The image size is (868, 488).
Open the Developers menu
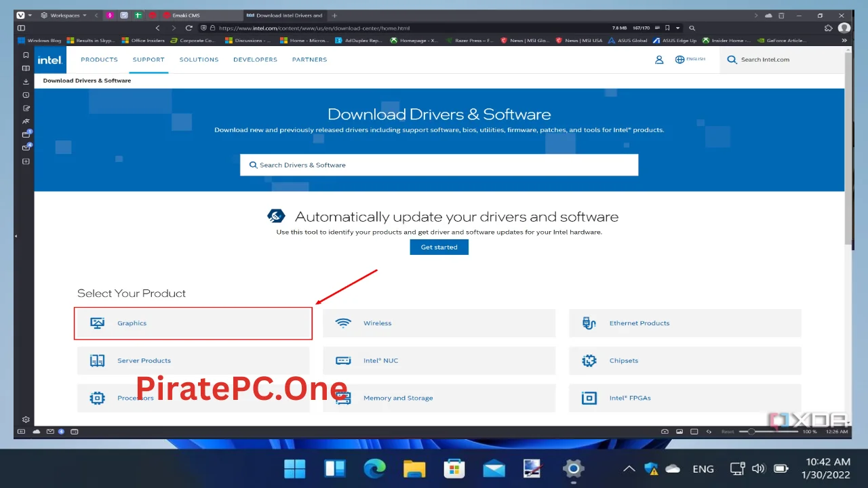(x=255, y=60)
